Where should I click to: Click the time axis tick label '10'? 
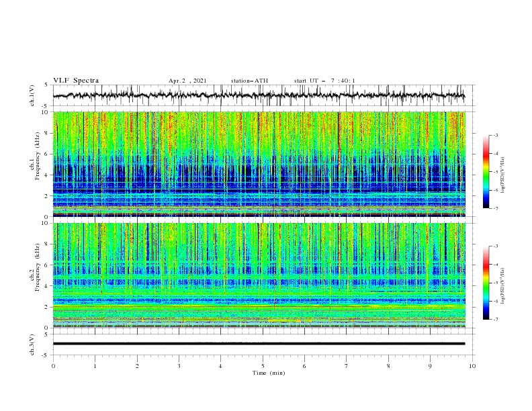(472, 366)
